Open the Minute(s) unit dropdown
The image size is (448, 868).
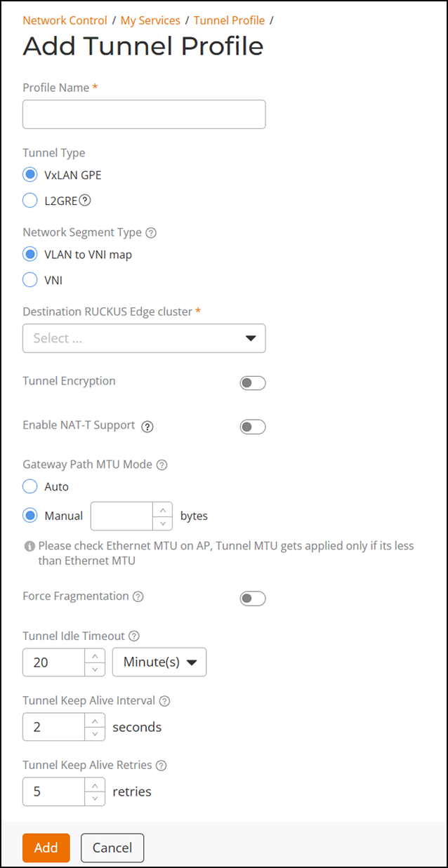point(159,662)
